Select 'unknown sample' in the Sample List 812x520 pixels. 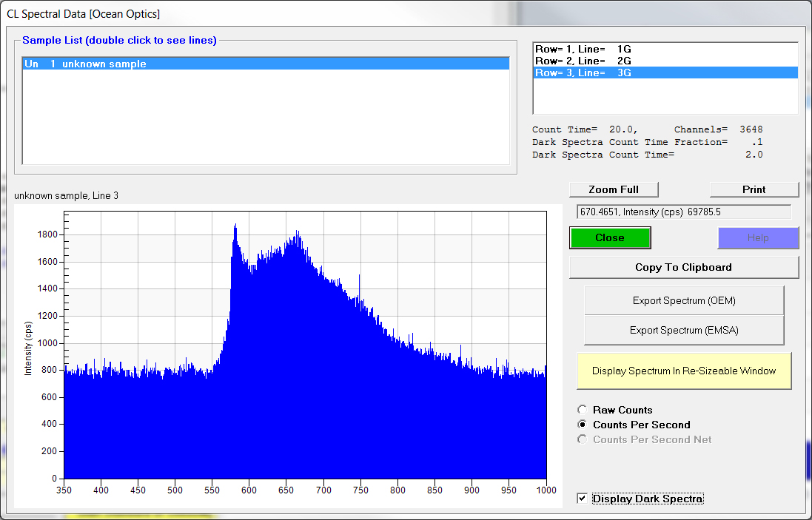[104, 64]
